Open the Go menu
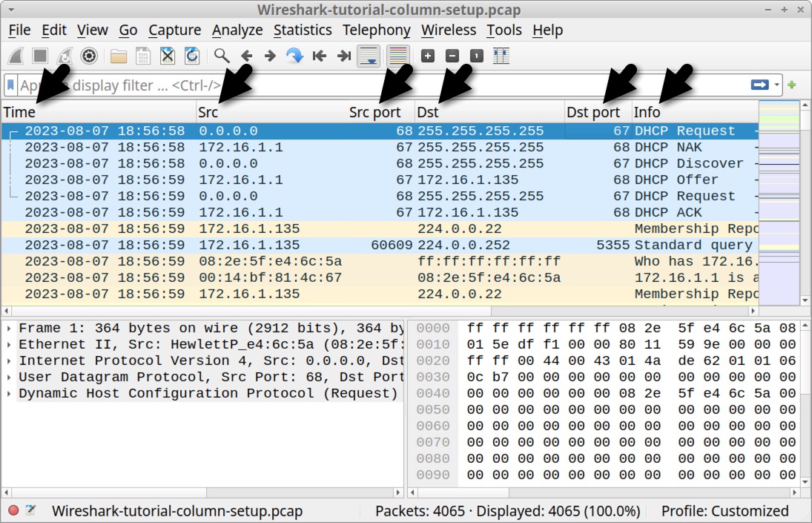This screenshot has width=812, height=523. pos(128,30)
